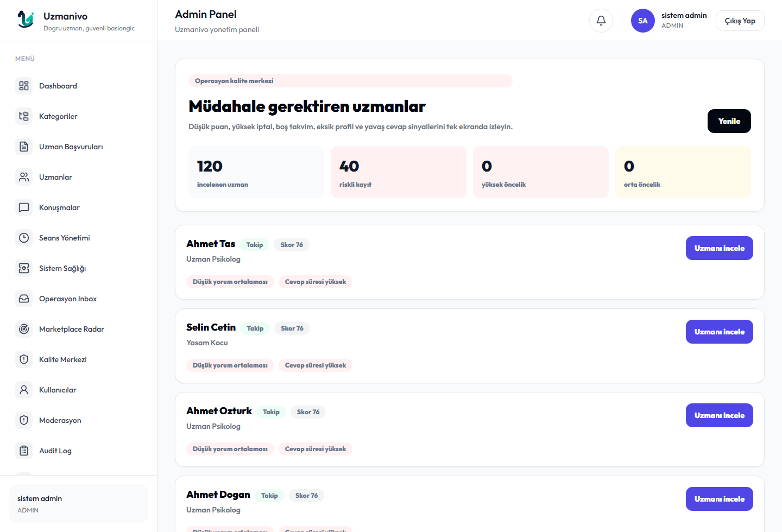Open notifications bell icon
The image size is (782, 532).
[x=601, y=21]
